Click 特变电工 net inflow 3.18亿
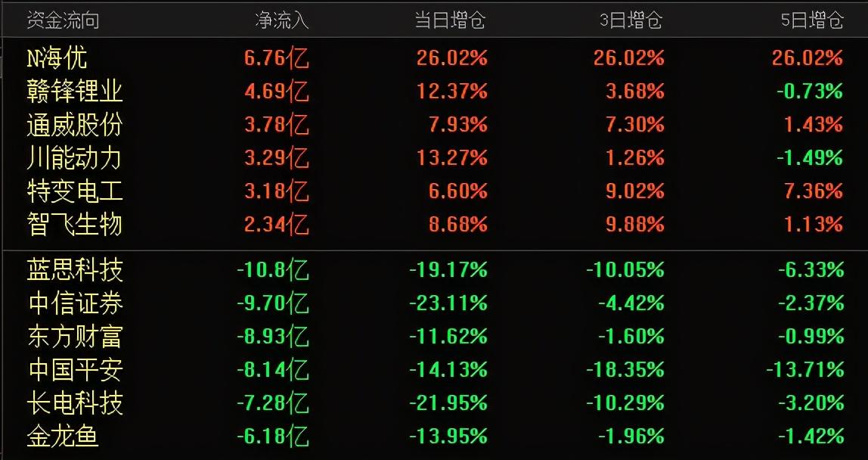The image size is (868, 460). pyautogui.click(x=277, y=191)
